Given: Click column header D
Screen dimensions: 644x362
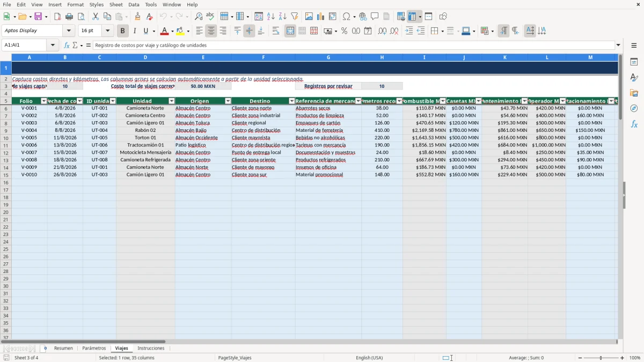Looking at the screenshot, I should pos(145,57).
